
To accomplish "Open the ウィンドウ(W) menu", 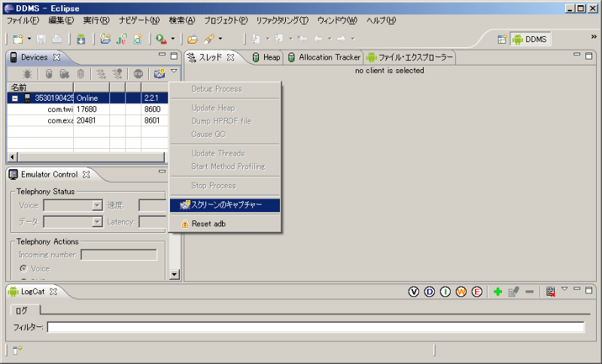I will [337, 21].
